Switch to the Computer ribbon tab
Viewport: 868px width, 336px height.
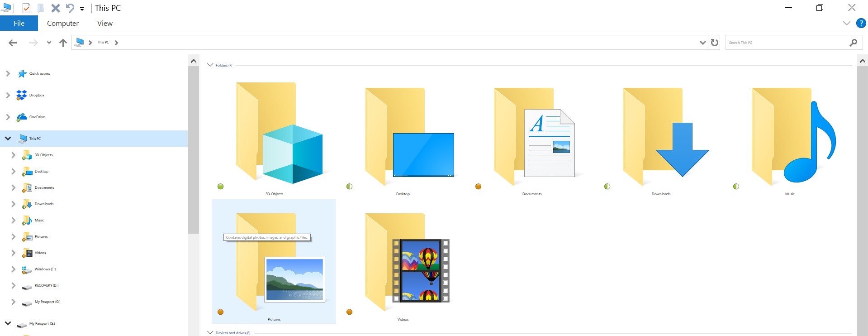point(63,23)
